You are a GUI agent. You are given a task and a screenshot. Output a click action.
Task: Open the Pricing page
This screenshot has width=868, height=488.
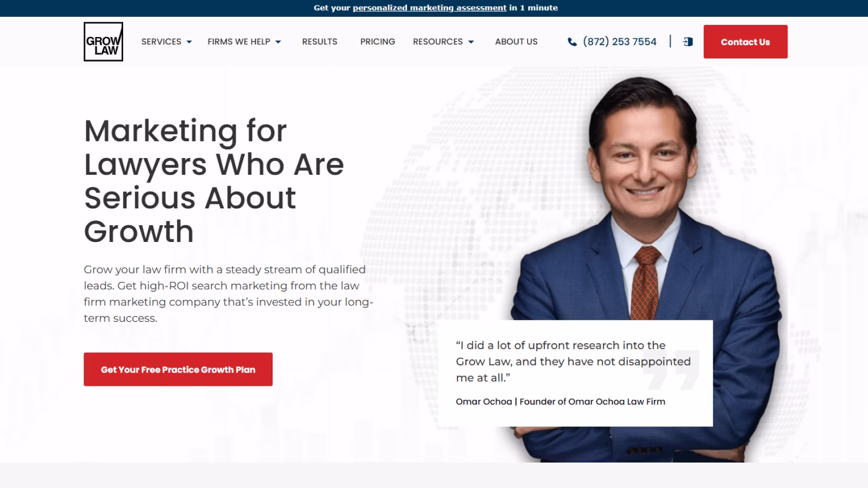tap(378, 42)
